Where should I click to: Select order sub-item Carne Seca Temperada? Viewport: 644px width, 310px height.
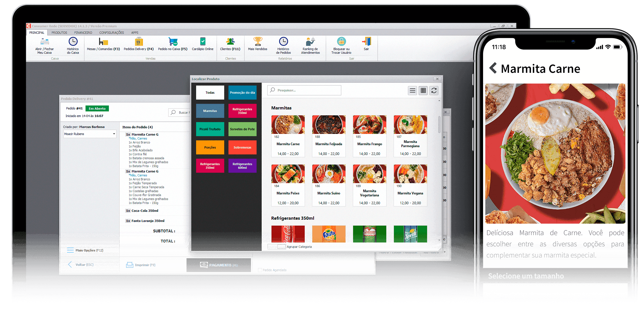[x=146, y=187]
